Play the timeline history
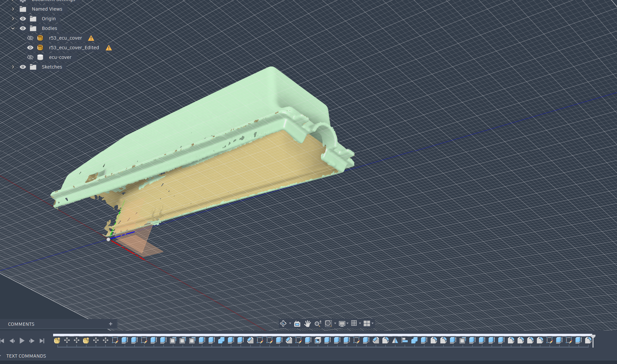 (22, 341)
